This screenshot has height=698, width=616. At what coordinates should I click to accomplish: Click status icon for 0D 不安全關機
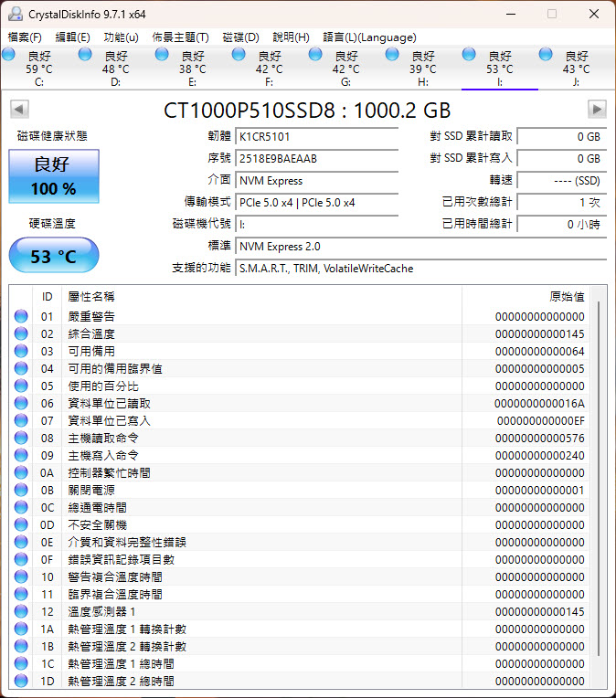pos(21,524)
